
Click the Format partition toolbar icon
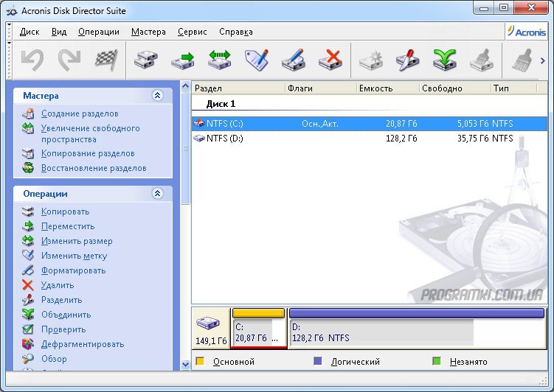[x=294, y=59]
